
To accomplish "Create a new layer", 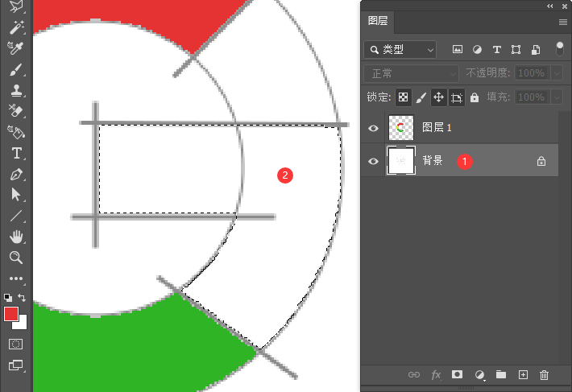I will pyautogui.click(x=523, y=375).
